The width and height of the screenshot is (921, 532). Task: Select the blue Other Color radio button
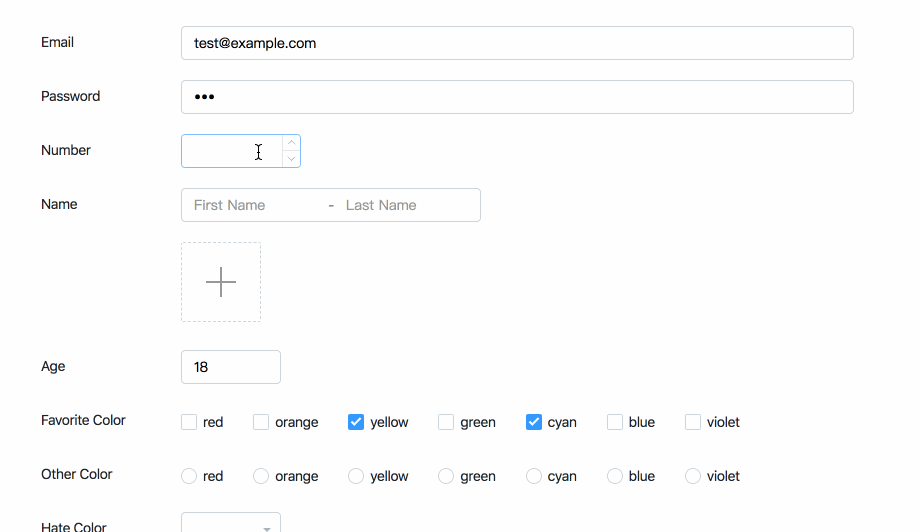pos(615,476)
